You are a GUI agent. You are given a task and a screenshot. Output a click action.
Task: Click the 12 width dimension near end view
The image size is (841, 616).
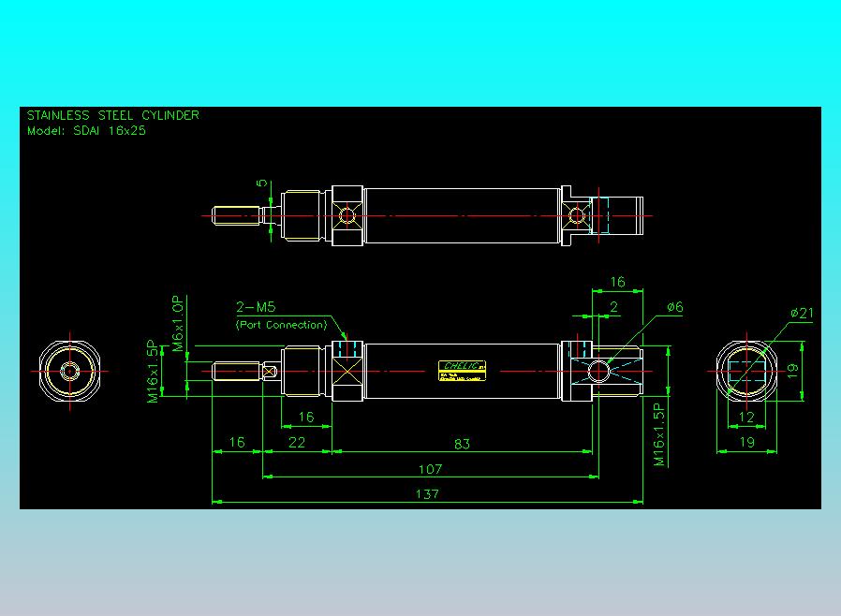click(x=746, y=417)
